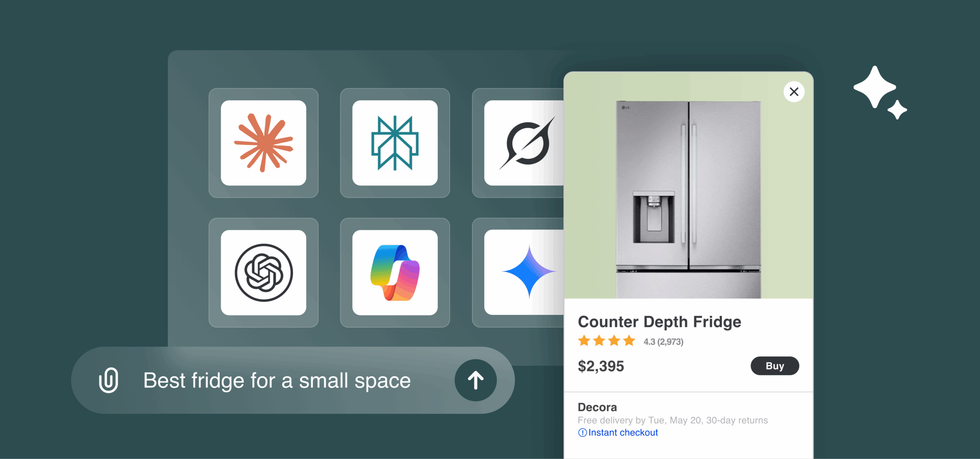Click the paperclip attachment icon
Image resolution: width=980 pixels, height=459 pixels.
point(109,380)
